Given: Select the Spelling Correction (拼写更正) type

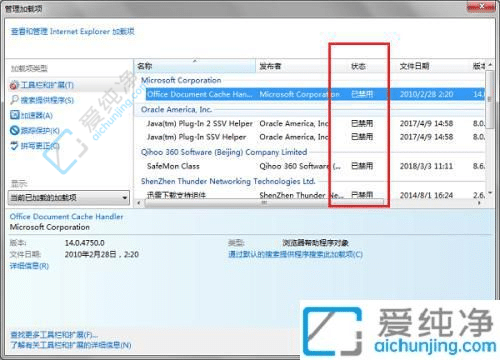Looking at the screenshot, I should [x=35, y=146].
